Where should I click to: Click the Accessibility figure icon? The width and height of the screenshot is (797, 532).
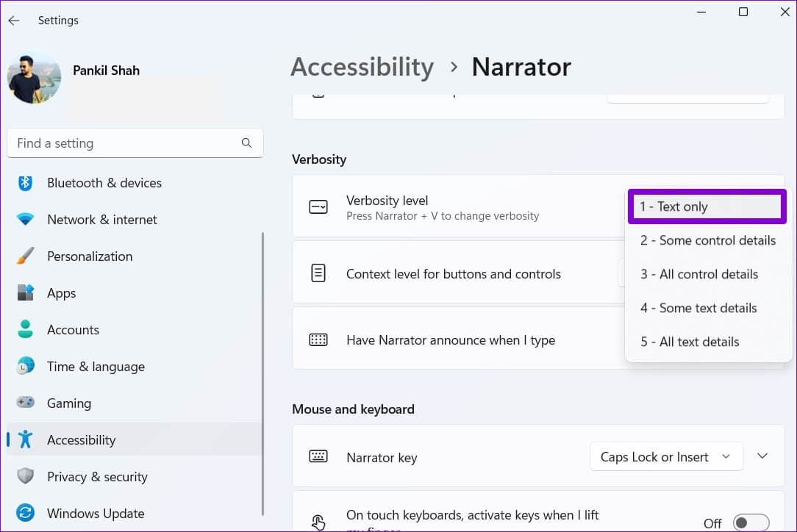point(25,439)
